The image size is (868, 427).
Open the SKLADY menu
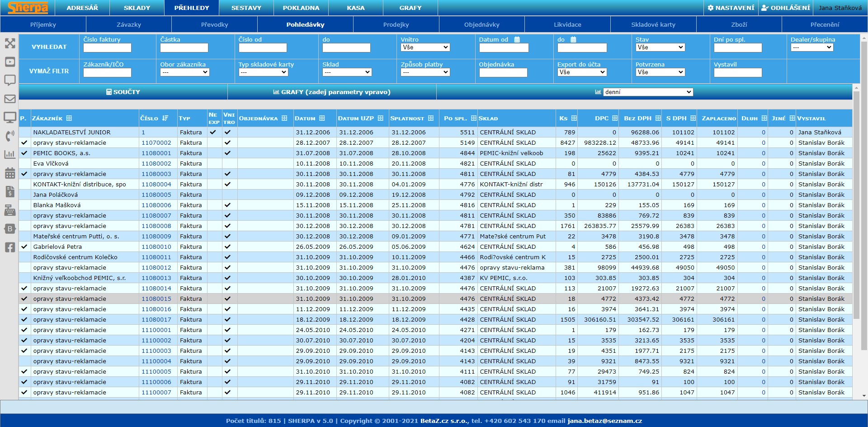click(137, 8)
